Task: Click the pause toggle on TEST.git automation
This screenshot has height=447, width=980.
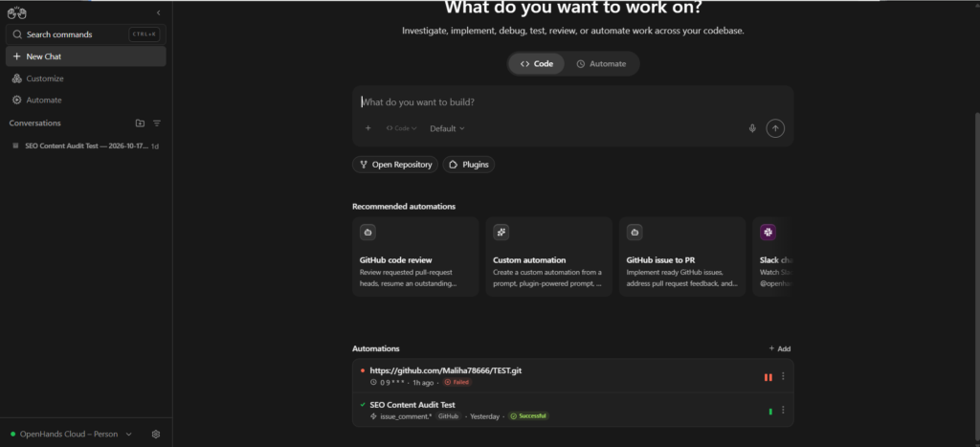Action: (768, 377)
